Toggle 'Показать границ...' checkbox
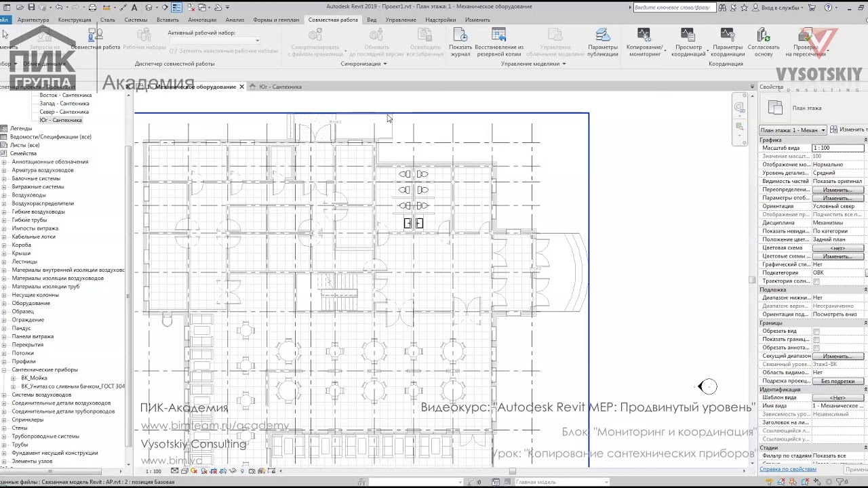Screen dimensions: 868x488 coord(816,340)
